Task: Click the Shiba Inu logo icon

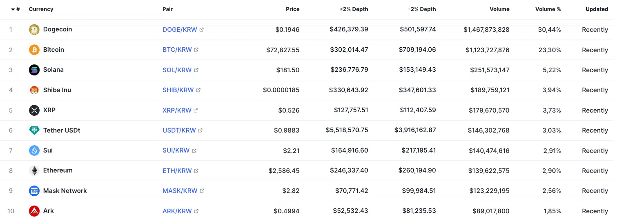Action: point(34,90)
